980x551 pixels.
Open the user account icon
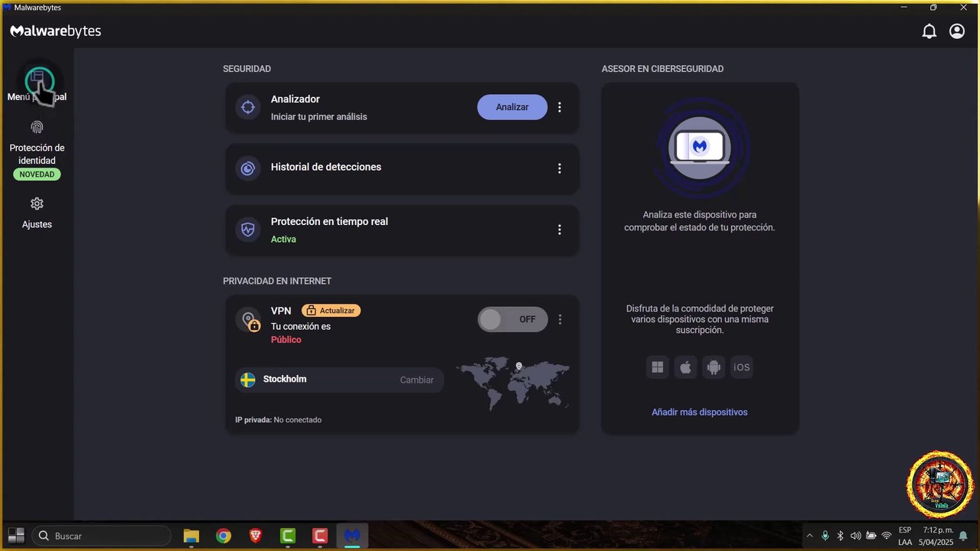pos(957,31)
